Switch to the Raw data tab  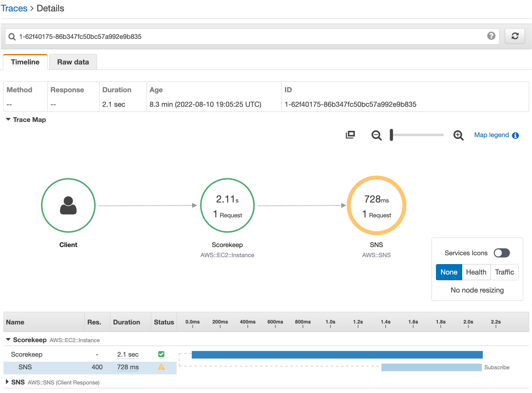pos(73,62)
